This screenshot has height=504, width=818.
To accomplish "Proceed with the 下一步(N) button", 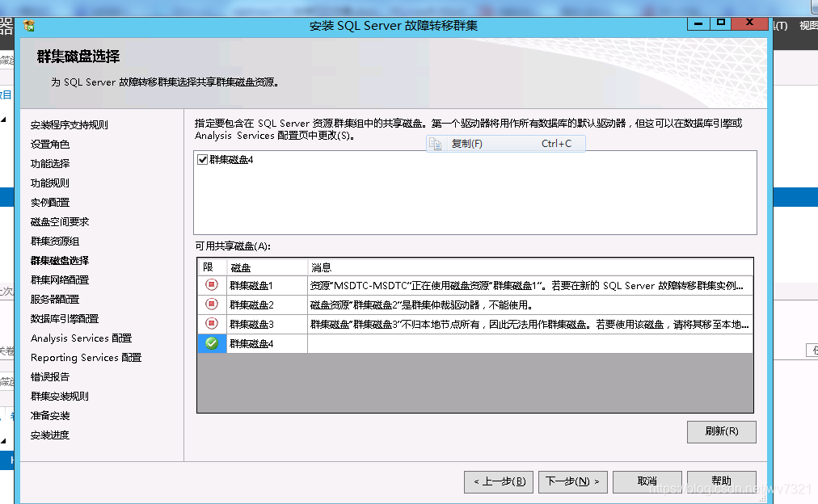I will pos(572,481).
